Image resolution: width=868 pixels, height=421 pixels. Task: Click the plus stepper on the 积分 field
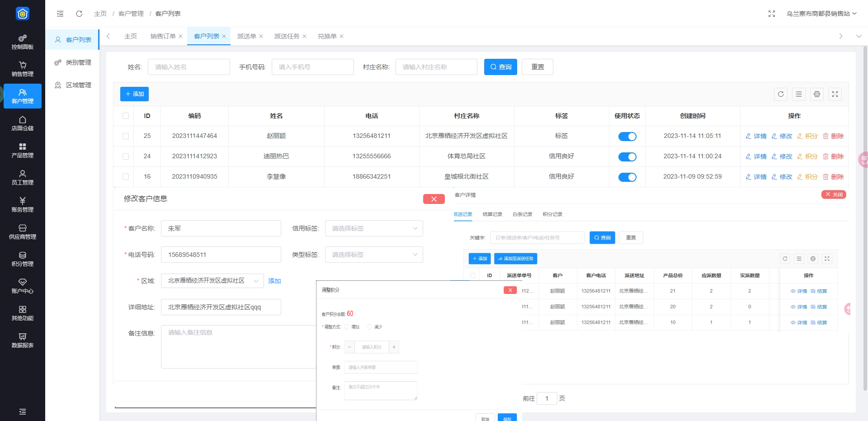[394, 347]
